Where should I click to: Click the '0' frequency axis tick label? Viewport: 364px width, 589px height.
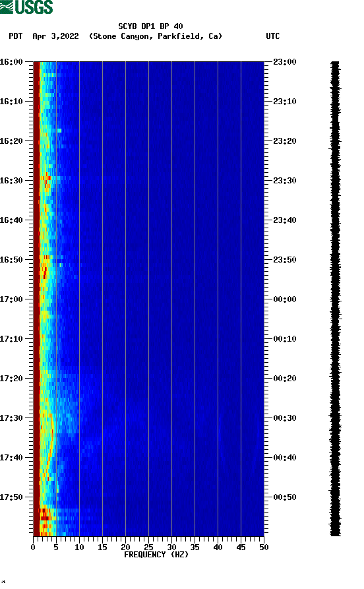pos(33,547)
